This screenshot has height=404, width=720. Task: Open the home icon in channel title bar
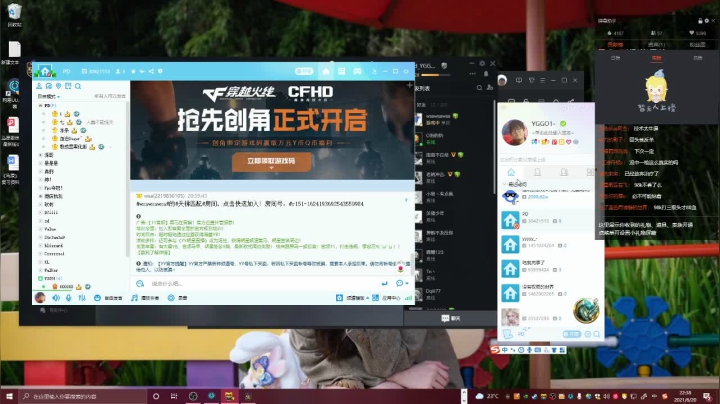click(x=326, y=71)
